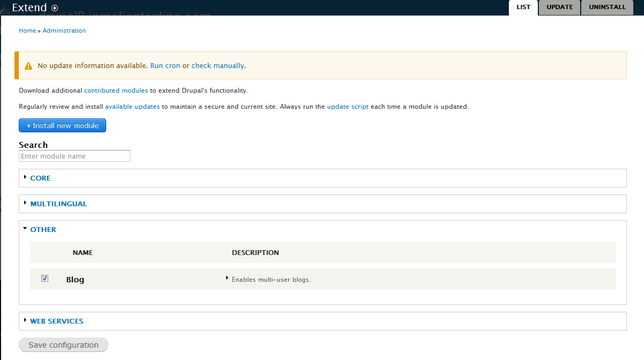Select the LIST tab
This screenshot has width=644, height=360.
coord(523,7)
